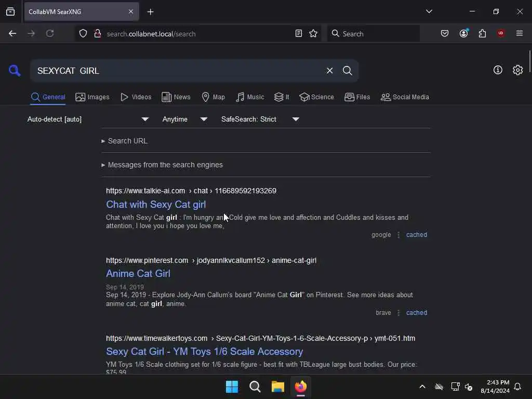Screen dimensions: 532x399
Task: Open Pocket save icon
Action: point(445,33)
